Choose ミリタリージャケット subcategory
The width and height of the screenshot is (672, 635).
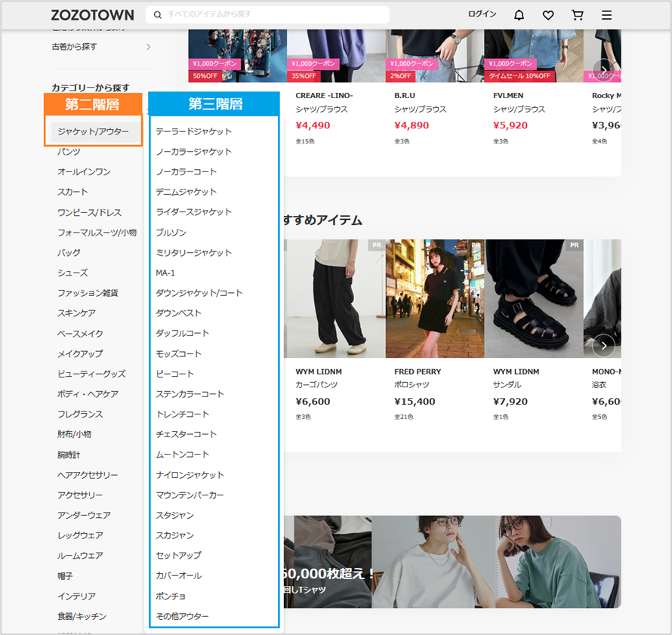coord(194,253)
